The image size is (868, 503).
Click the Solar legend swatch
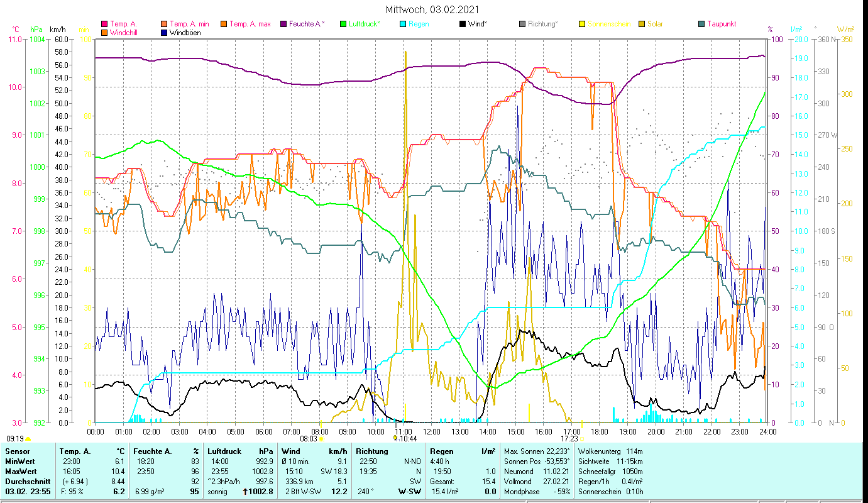(x=641, y=24)
